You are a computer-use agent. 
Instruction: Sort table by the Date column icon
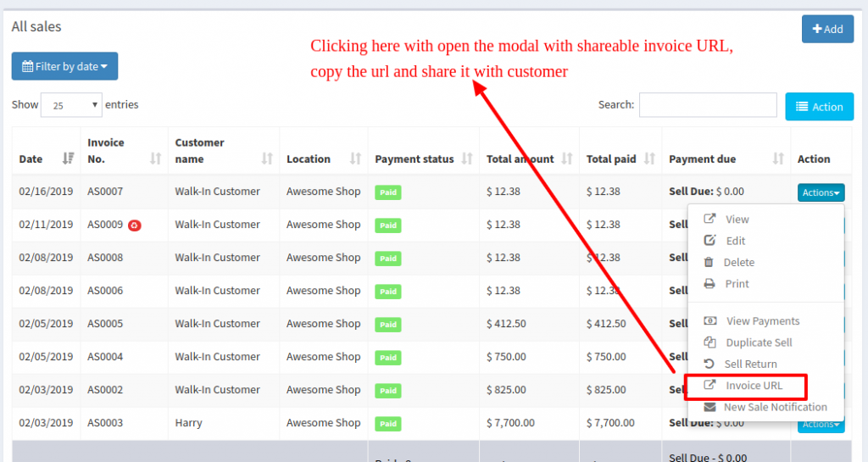(68, 159)
